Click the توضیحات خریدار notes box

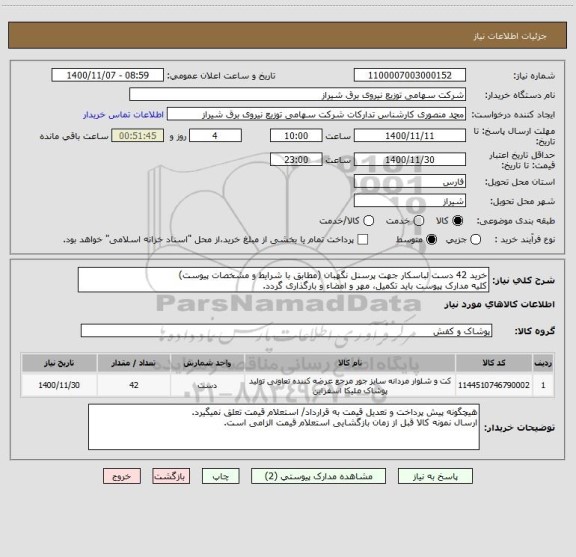284,427
